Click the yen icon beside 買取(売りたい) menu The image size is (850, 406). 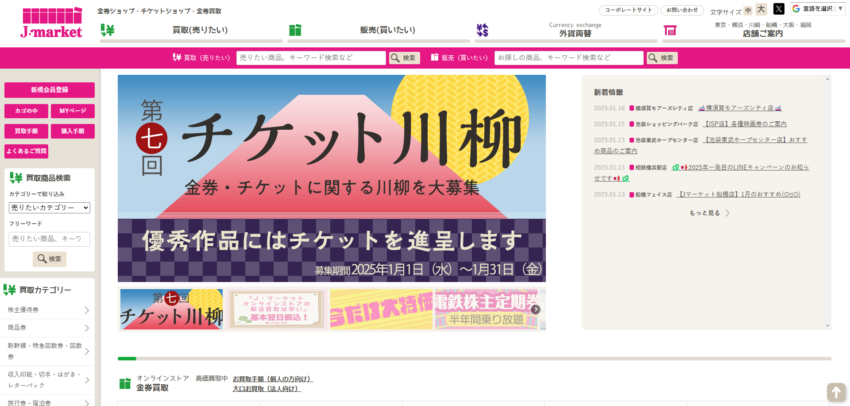(107, 30)
